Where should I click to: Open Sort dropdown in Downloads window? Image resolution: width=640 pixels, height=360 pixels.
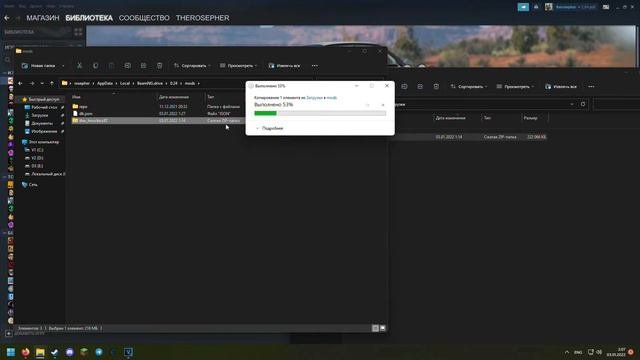click(x=469, y=87)
